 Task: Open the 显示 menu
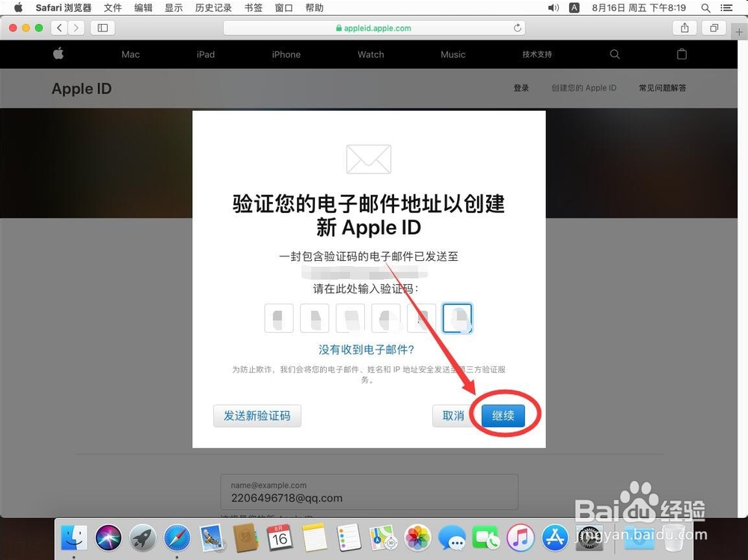(x=174, y=7)
